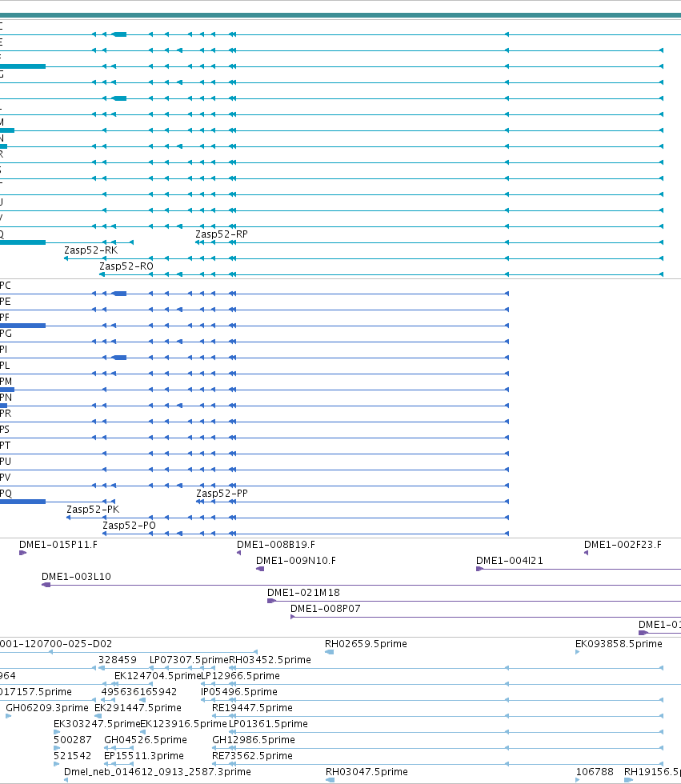
Task: Select the RE73562.5prime EST label
Action: click(252, 755)
